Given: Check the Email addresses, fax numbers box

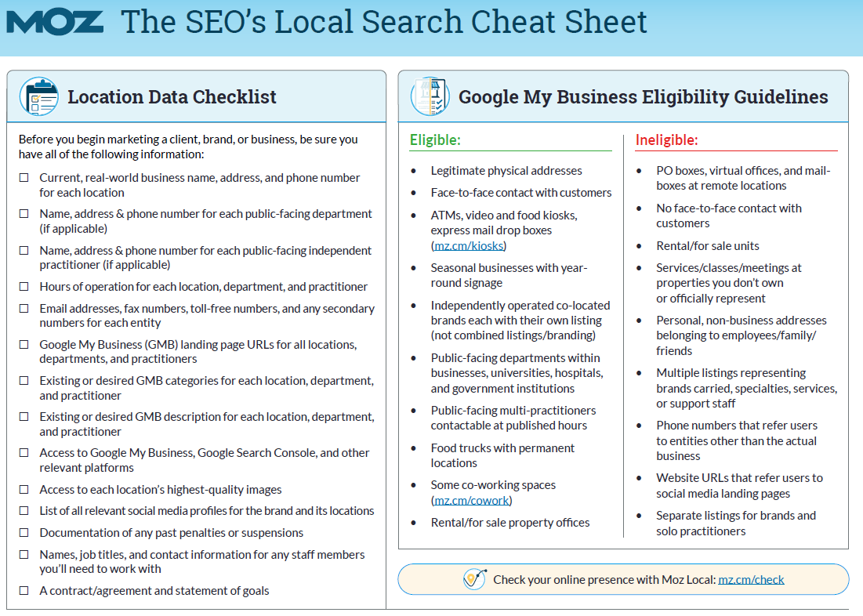Looking at the screenshot, I should coord(24,308).
